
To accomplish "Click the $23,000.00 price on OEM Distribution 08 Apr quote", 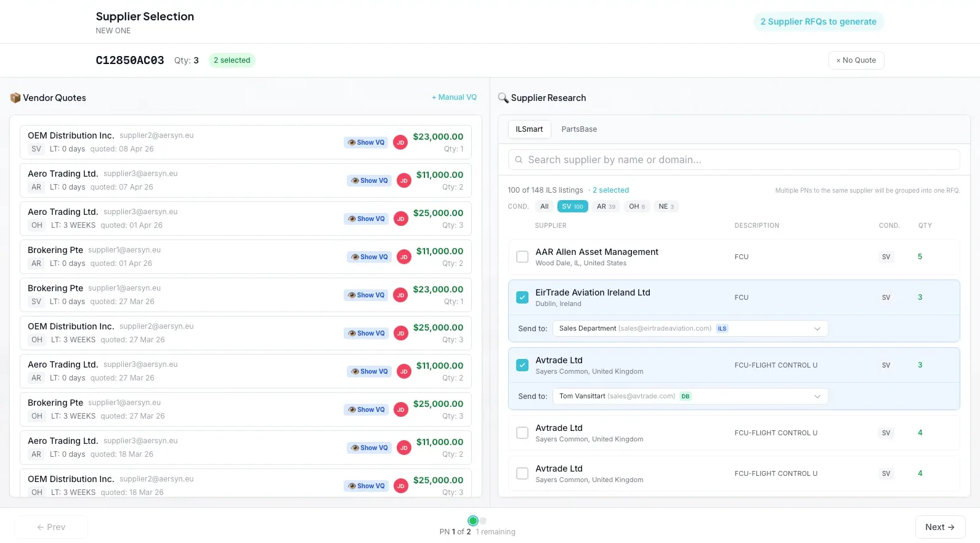I will pos(438,137).
